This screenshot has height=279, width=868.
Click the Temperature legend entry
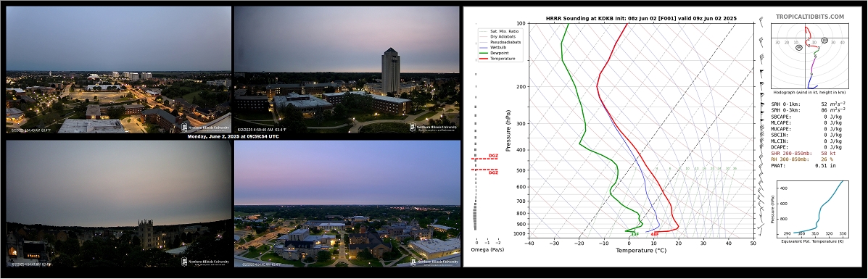497,58
